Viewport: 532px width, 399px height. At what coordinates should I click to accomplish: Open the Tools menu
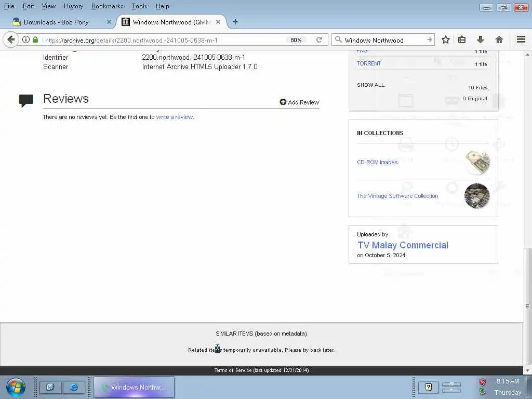point(139,6)
